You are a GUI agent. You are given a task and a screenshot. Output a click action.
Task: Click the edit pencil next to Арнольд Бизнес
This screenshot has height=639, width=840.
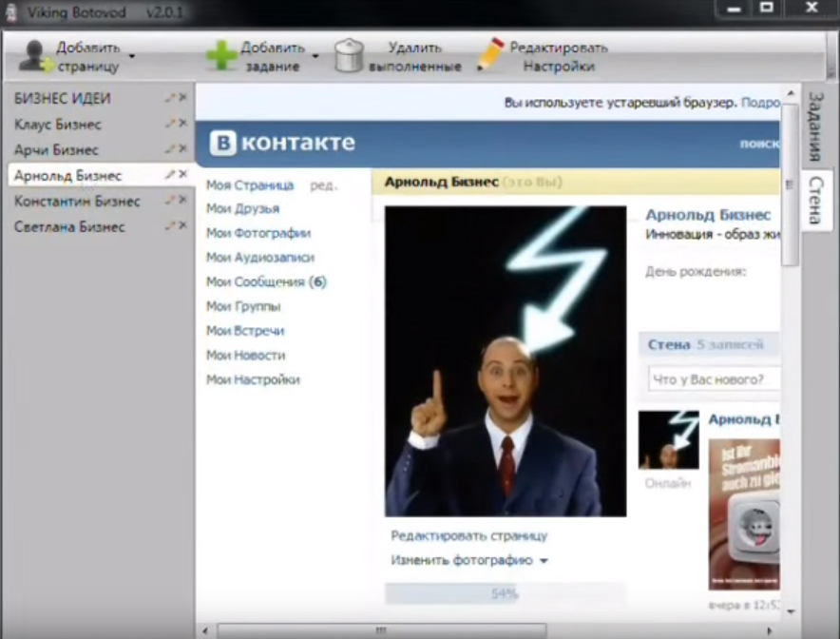point(170,175)
